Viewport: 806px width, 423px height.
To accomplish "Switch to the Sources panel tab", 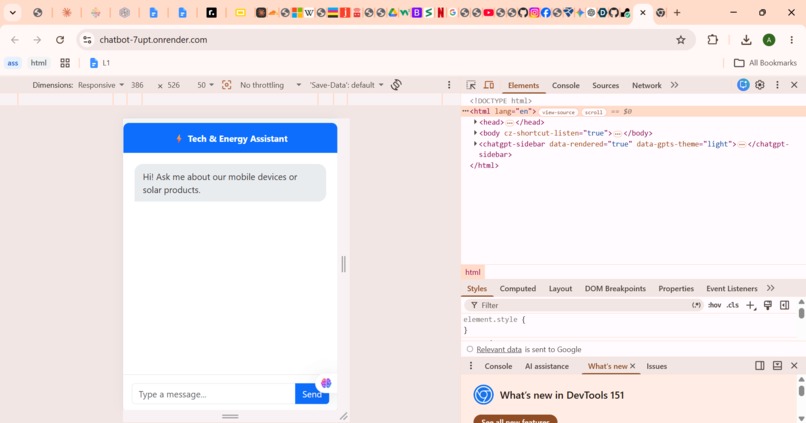I will (606, 85).
